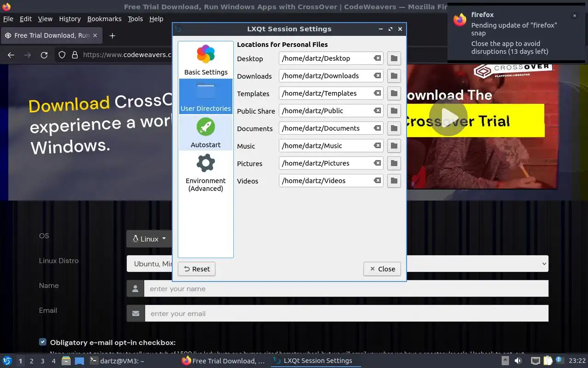
Task: Play the CrossOver trial video
Action: (x=448, y=117)
